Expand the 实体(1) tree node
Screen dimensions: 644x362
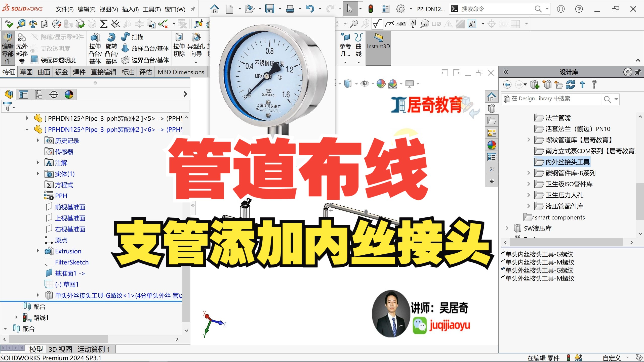(38, 173)
